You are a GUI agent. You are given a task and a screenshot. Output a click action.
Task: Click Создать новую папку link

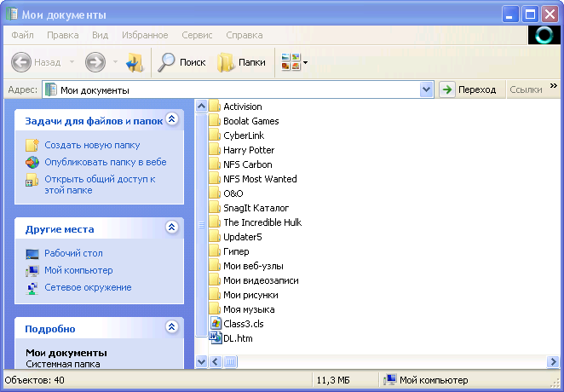92,145
